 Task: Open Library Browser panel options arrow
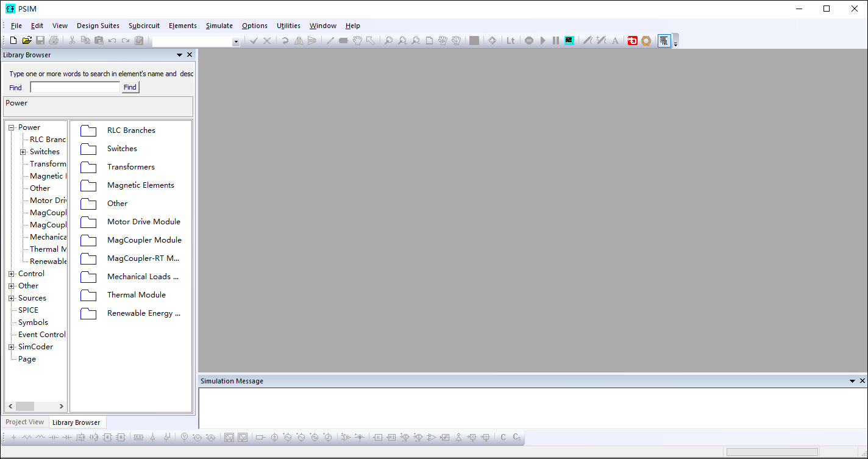[x=179, y=55]
